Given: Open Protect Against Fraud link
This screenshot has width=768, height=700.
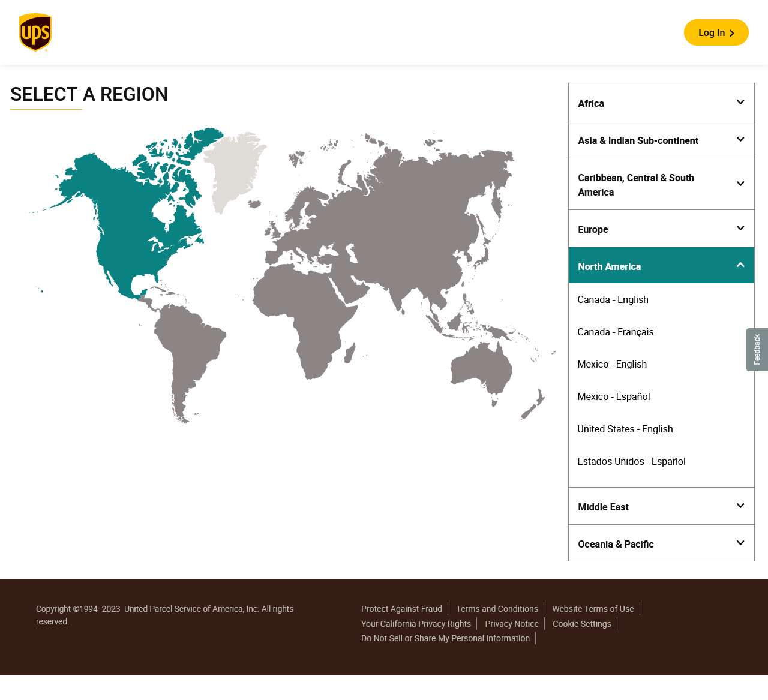Looking at the screenshot, I should click(x=401, y=609).
